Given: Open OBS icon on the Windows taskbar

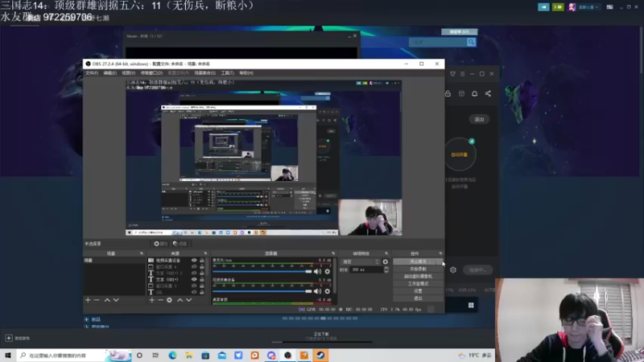Looking at the screenshot, I should pos(287,355).
